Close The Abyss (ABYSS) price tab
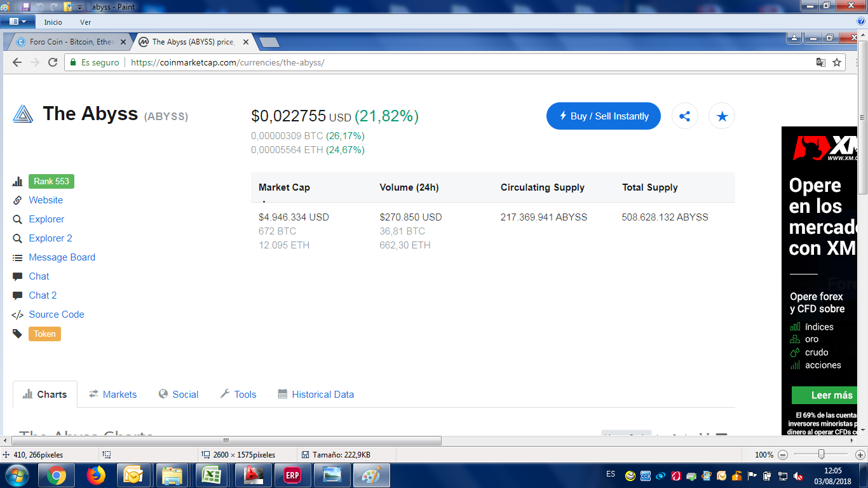 click(246, 42)
